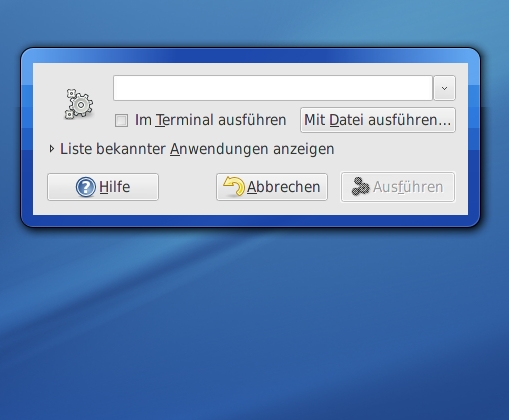The height and width of the screenshot is (420, 509).
Task: Click the grayed-out Ausführen button
Action: pos(398,187)
